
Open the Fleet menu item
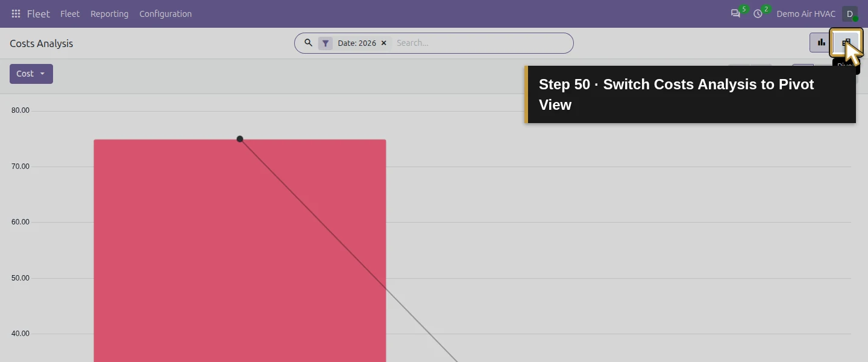click(70, 14)
